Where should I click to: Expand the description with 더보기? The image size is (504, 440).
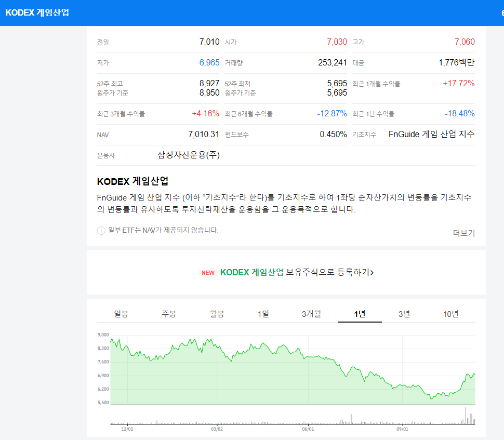coord(464,233)
